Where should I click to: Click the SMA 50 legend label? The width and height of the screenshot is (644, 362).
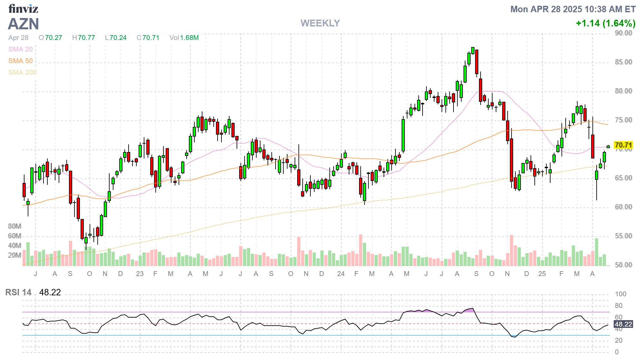20,61
